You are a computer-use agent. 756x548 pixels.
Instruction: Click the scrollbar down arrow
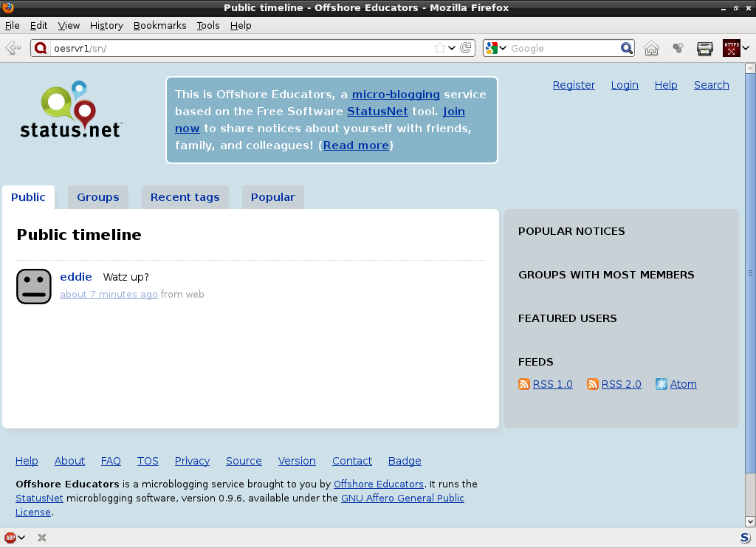point(750,521)
